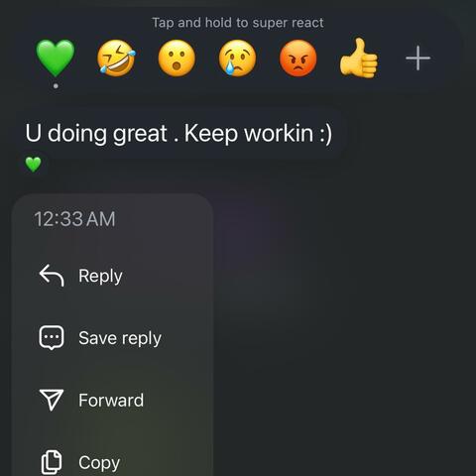The image size is (476, 476).
Task: Click the Forward paper-plane icon
Action: (52, 400)
